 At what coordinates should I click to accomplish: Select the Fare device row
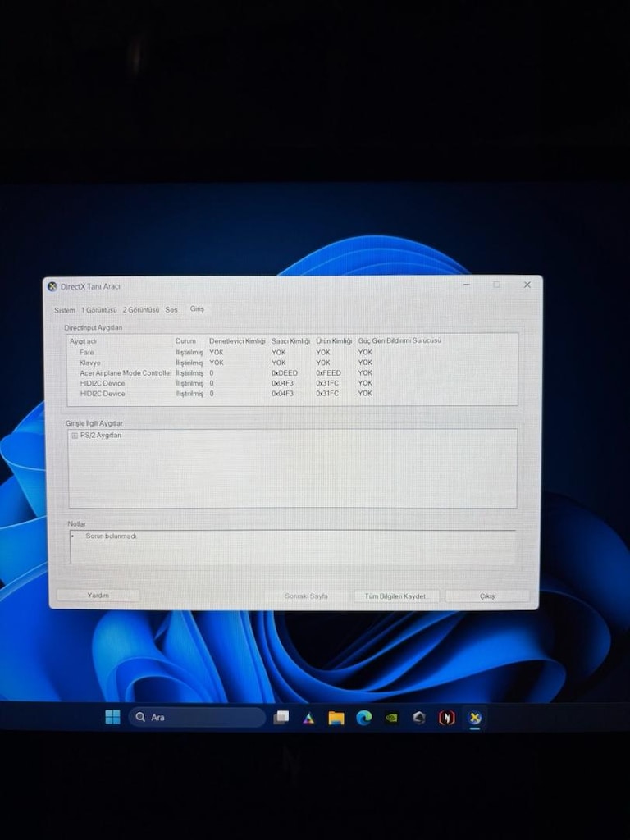pos(293,353)
